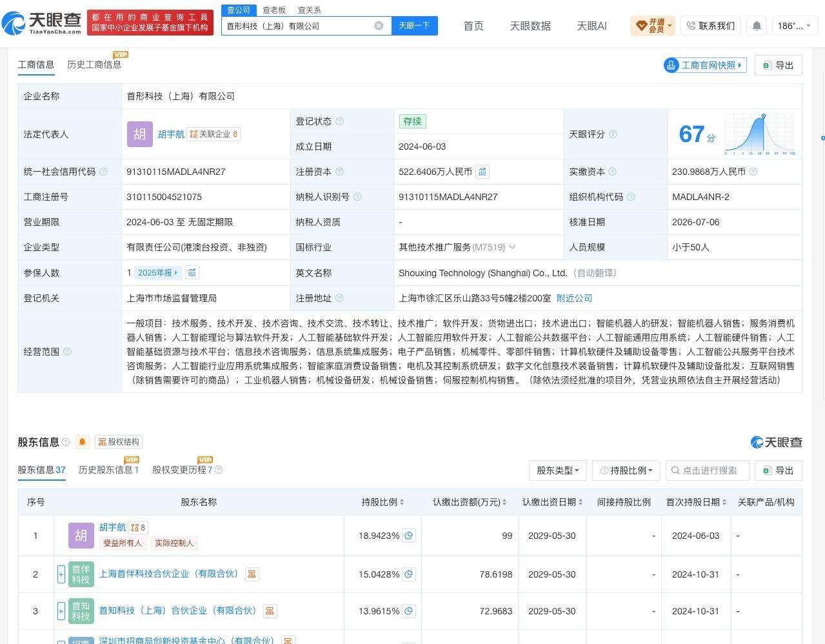Open the 天眼评分 distribution chart
This screenshot has height=644, width=825.
tap(760, 134)
